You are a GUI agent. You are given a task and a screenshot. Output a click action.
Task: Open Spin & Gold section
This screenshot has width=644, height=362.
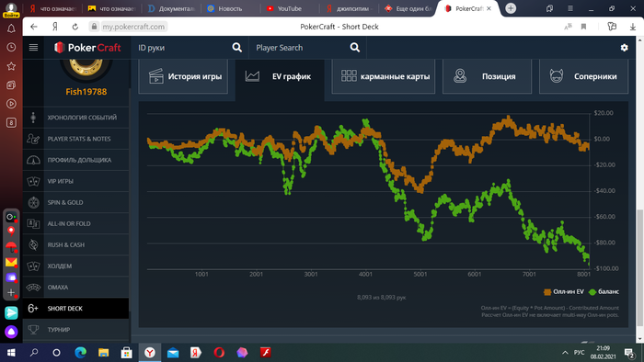click(x=76, y=202)
